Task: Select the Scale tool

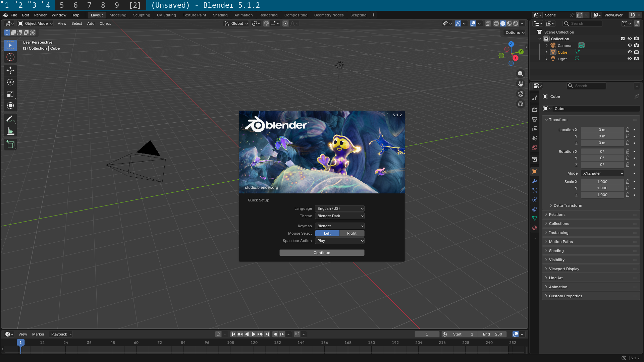Action: (10, 94)
